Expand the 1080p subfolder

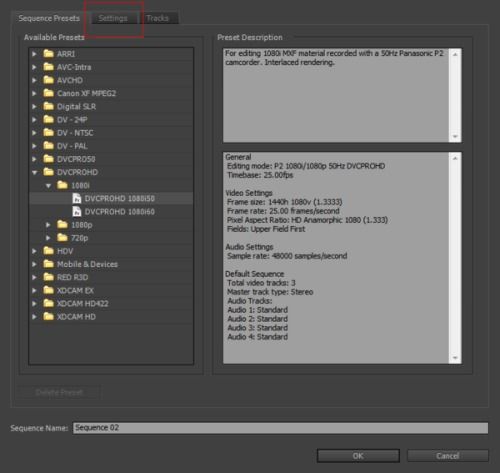[x=48, y=225]
